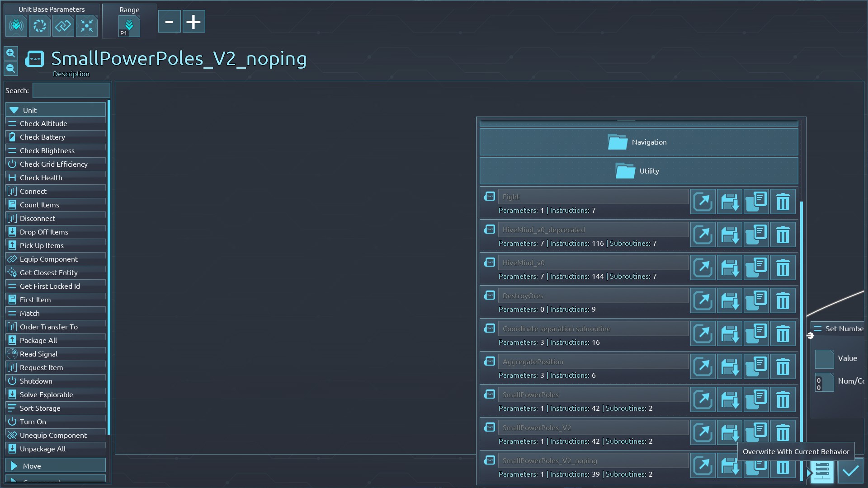
Task: Click the zoom out magnifier icon
Action: (x=11, y=69)
